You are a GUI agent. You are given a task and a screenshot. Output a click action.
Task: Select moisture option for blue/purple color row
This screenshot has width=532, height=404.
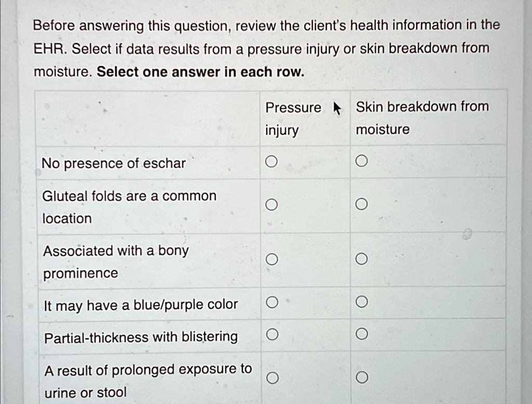click(x=362, y=302)
